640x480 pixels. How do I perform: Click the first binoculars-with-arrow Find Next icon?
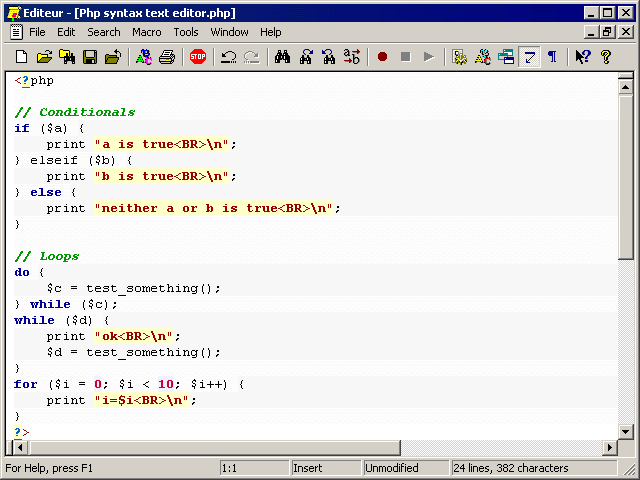coord(306,57)
